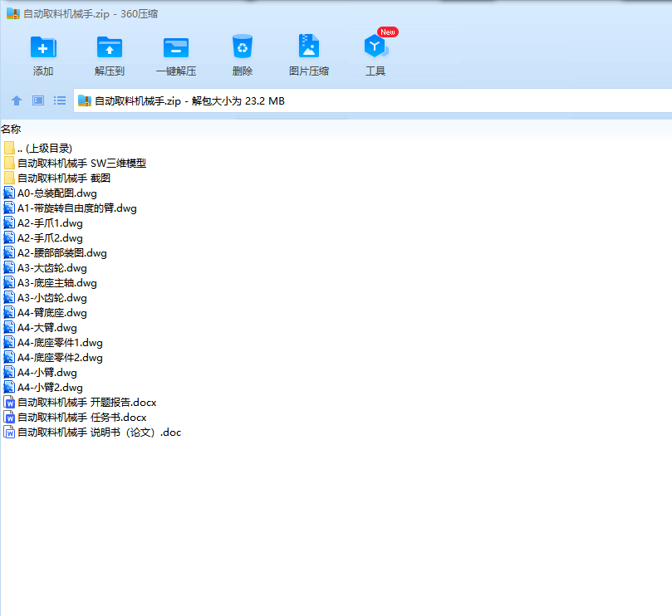This screenshot has height=616, width=672.
Task: Select file A2-腰部部装图.dwg
Action: click(56, 253)
